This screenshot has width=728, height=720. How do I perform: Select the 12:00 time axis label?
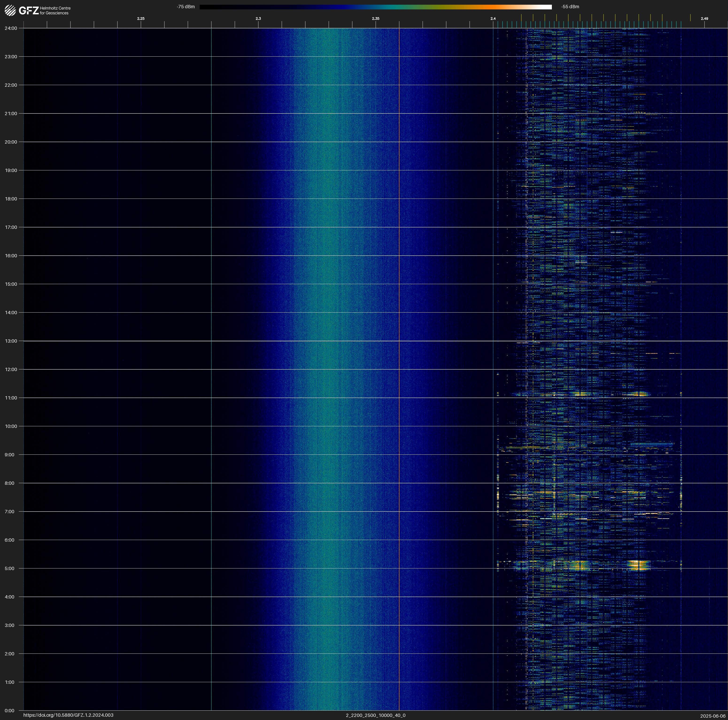pyautogui.click(x=11, y=369)
